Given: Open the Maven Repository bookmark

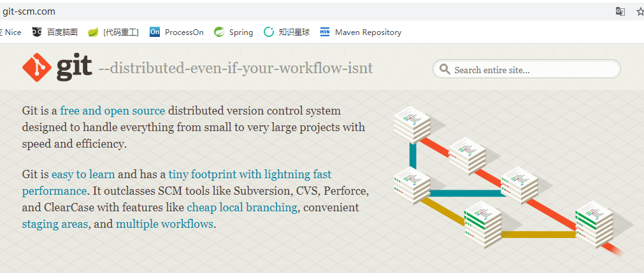Looking at the screenshot, I should coord(361,32).
